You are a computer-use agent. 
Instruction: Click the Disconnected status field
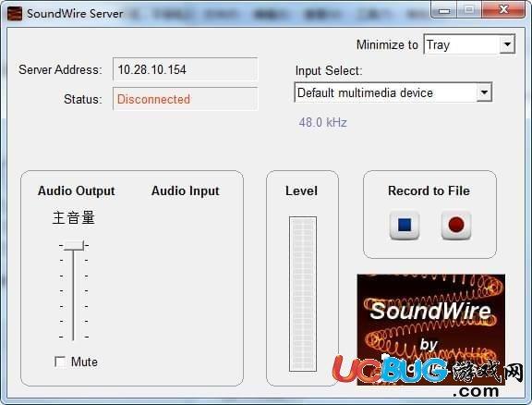coord(186,99)
